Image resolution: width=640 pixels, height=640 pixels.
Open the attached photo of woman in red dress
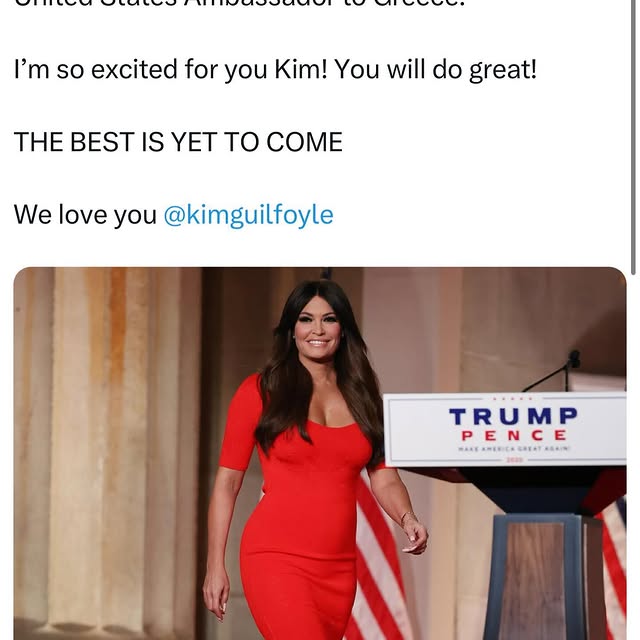pos(320,453)
